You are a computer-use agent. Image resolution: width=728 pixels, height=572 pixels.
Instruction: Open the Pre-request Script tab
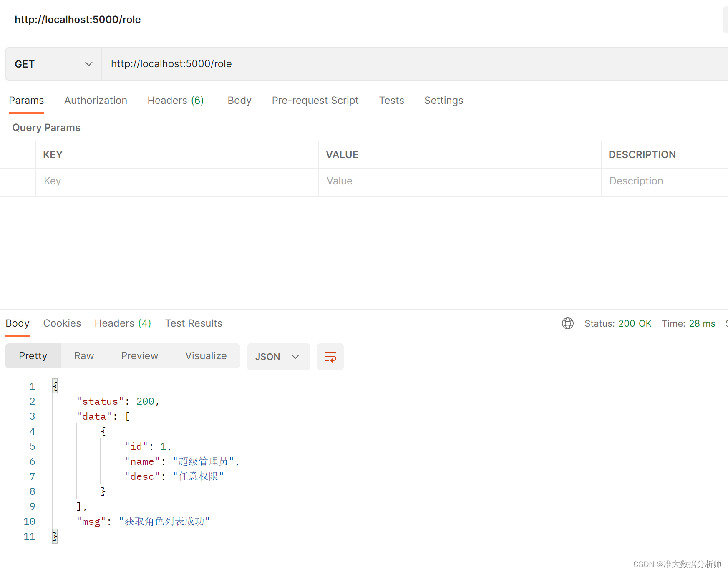point(315,101)
